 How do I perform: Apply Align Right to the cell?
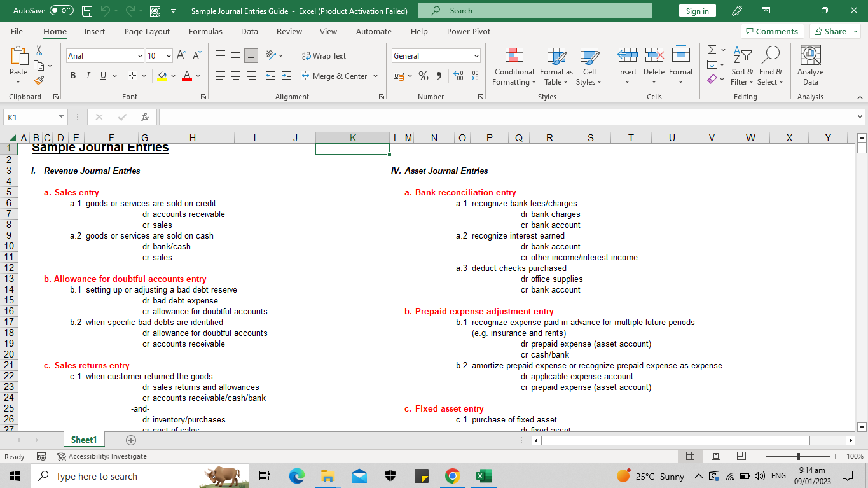(x=251, y=76)
